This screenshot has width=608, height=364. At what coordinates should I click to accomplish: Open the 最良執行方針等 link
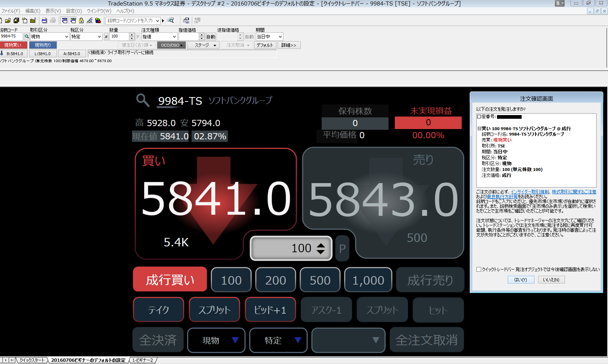pos(502,197)
